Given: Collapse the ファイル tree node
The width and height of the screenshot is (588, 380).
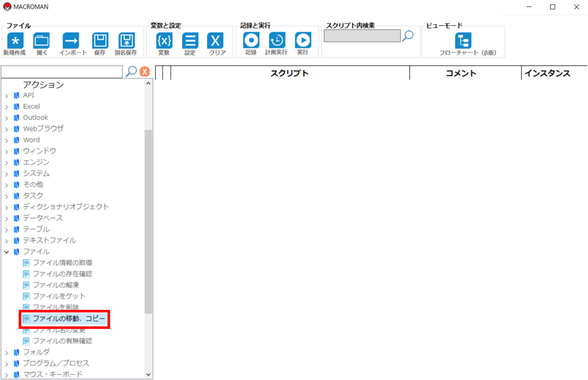Looking at the screenshot, I should pyautogui.click(x=7, y=252).
